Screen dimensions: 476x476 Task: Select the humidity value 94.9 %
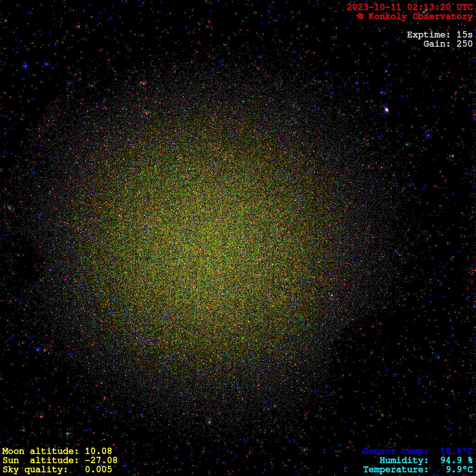point(456,460)
